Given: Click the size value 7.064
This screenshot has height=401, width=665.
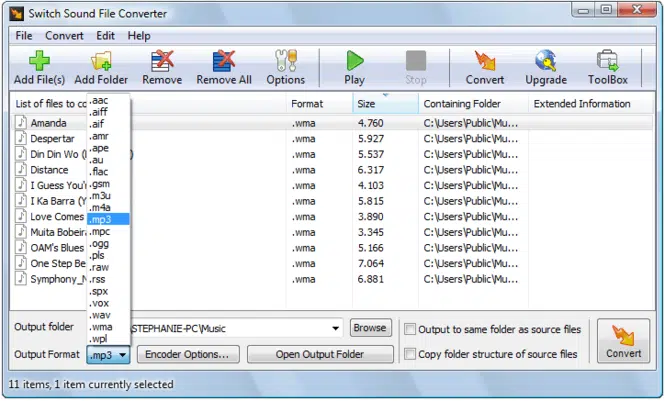Looking at the screenshot, I should pos(371,263).
